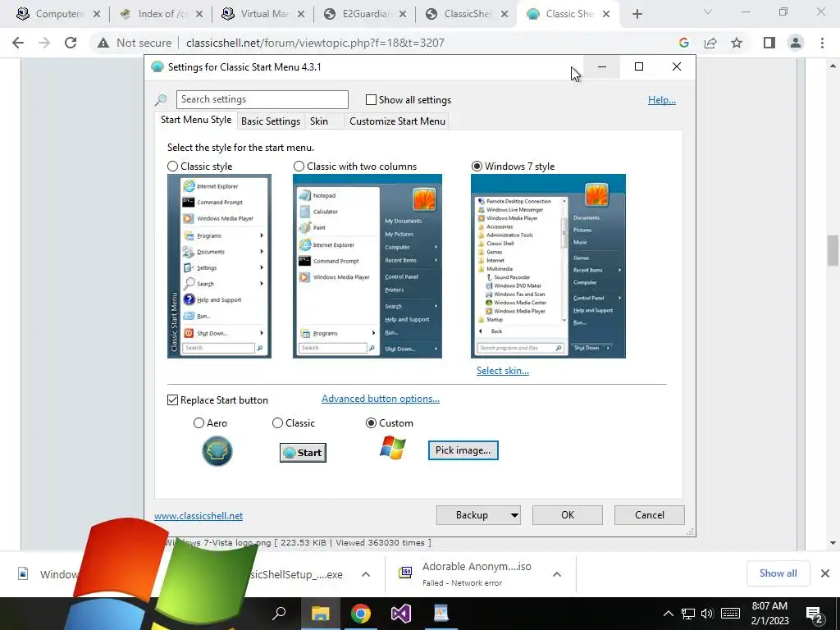Image resolution: width=840 pixels, height=630 pixels.
Task: Click the Aero shell start button image
Action: pyautogui.click(x=217, y=451)
